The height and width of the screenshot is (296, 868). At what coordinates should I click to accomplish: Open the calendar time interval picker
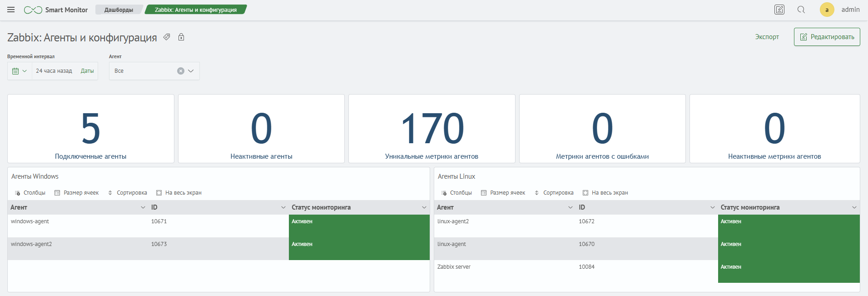[20, 71]
